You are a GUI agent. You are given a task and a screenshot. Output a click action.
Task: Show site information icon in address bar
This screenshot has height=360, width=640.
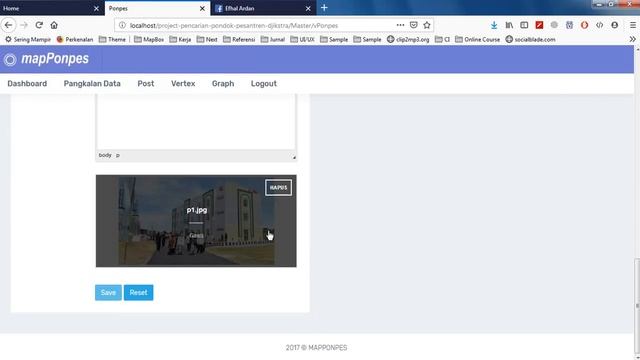coord(122,25)
